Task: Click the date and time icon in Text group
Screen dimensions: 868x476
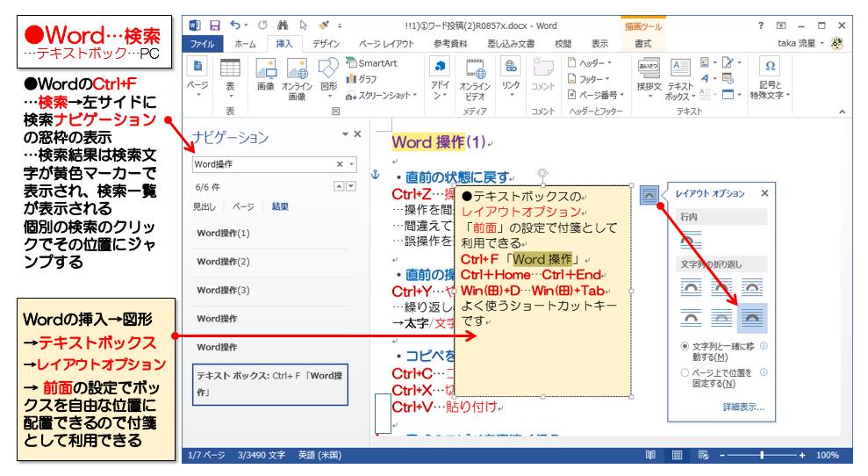Action: 728,79
